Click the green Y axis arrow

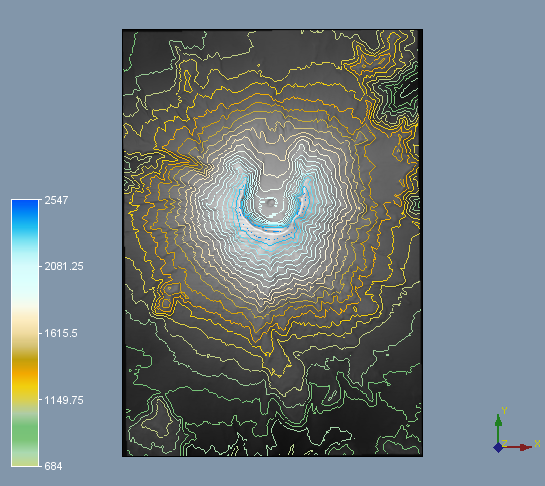pyautogui.click(x=498, y=428)
